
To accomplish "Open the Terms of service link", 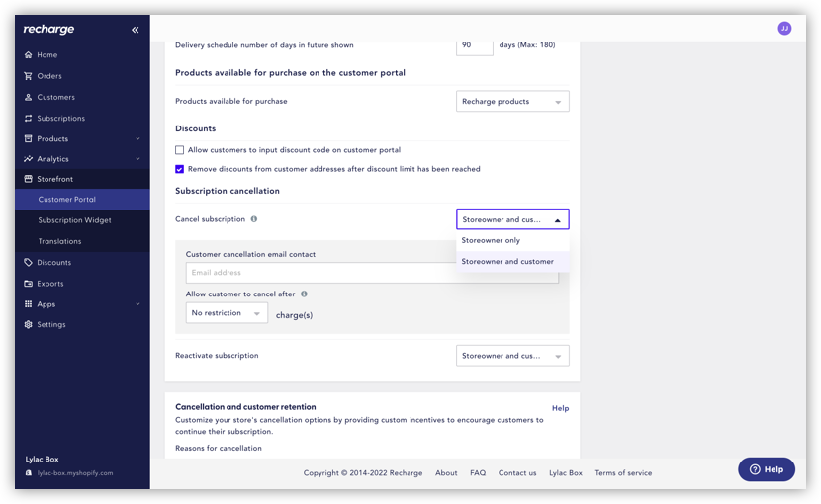I will [x=623, y=473].
